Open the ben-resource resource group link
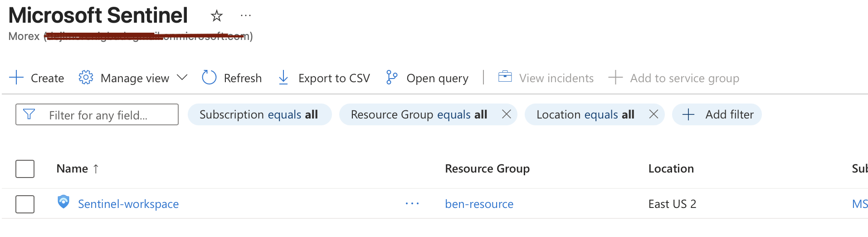868x237 pixels. (x=479, y=204)
